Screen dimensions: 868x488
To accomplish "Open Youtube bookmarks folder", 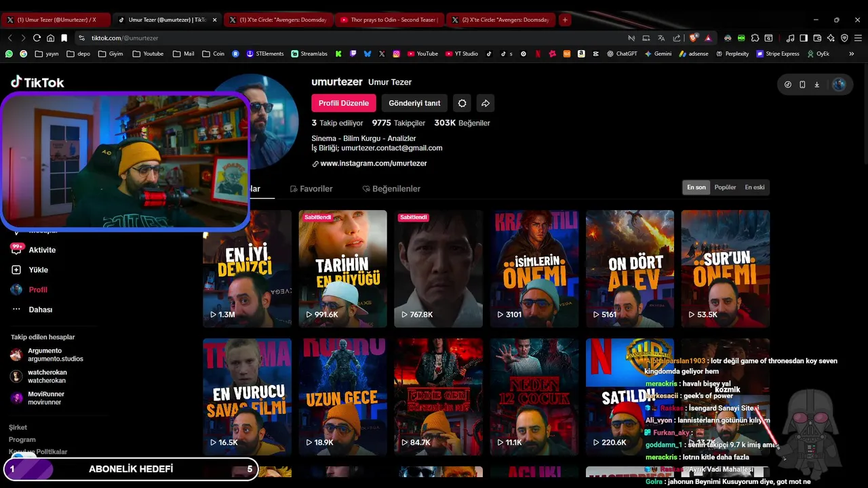I will click(x=148, y=54).
